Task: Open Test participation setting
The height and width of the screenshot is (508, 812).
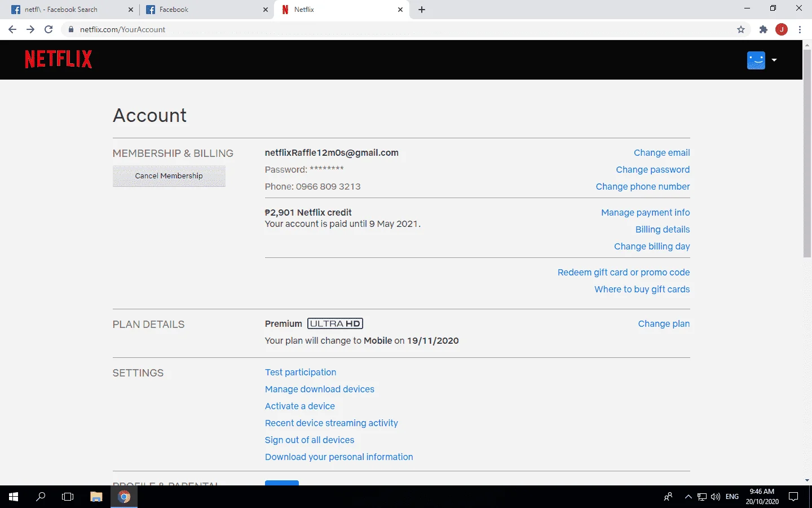Action: 301,372
